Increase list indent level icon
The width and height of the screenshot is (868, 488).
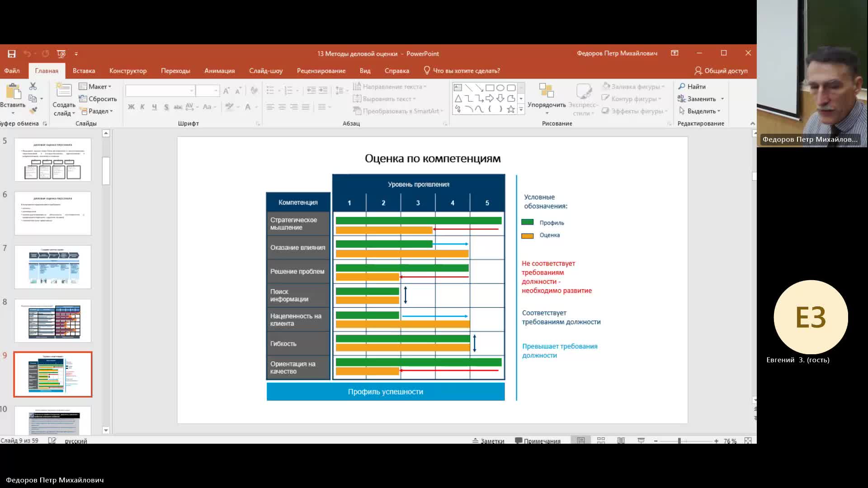tap(323, 90)
